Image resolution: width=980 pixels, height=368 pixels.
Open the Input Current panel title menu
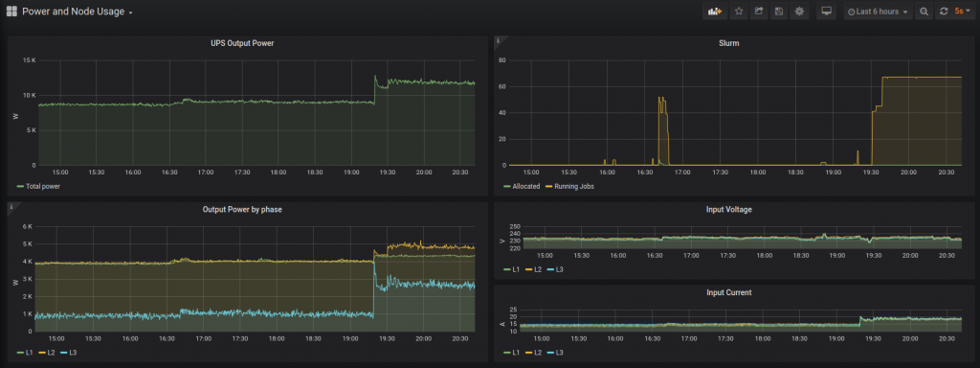728,292
